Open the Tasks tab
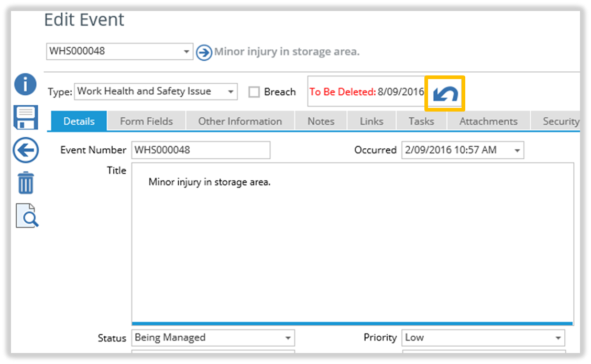 (421, 122)
